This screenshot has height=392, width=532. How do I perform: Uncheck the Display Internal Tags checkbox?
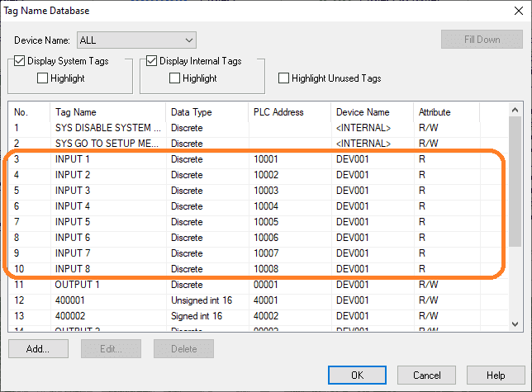tap(151, 61)
